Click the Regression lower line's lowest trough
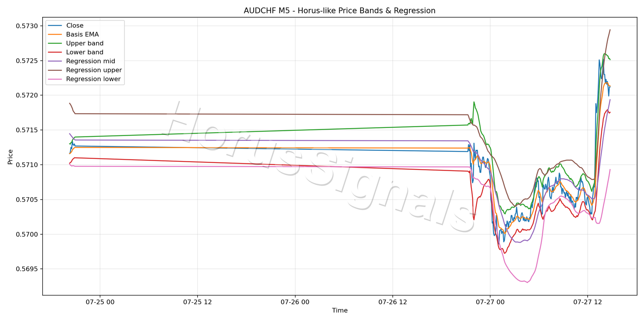This screenshot has height=322, width=644. [527, 282]
